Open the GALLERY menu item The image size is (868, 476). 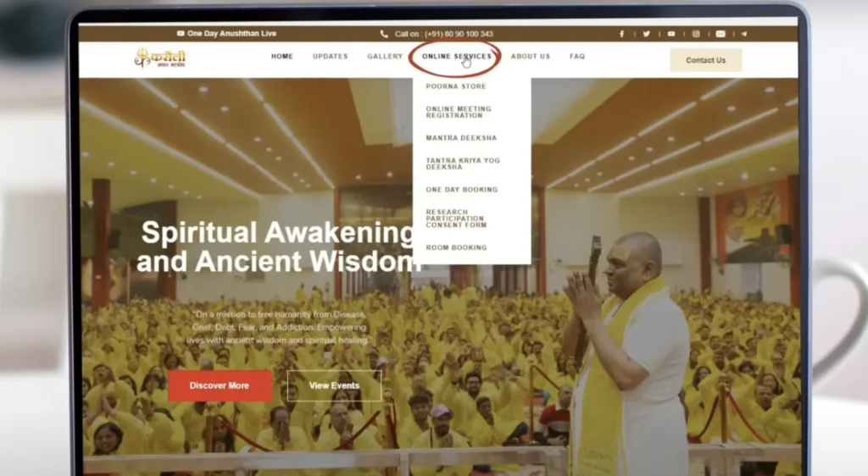385,57
